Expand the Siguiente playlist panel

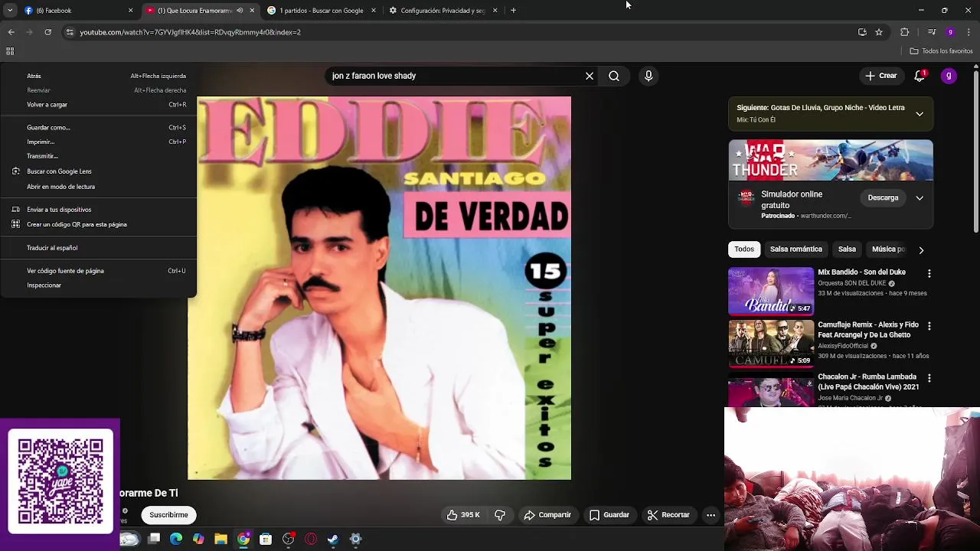click(920, 113)
